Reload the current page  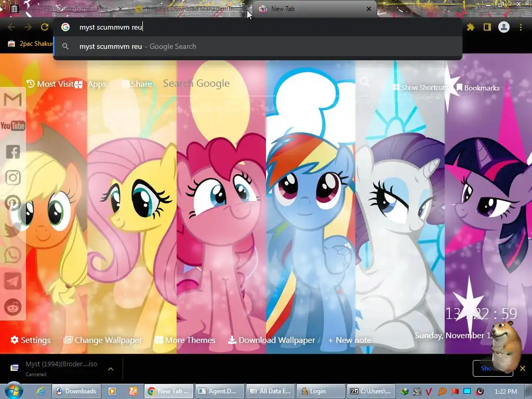click(45, 27)
